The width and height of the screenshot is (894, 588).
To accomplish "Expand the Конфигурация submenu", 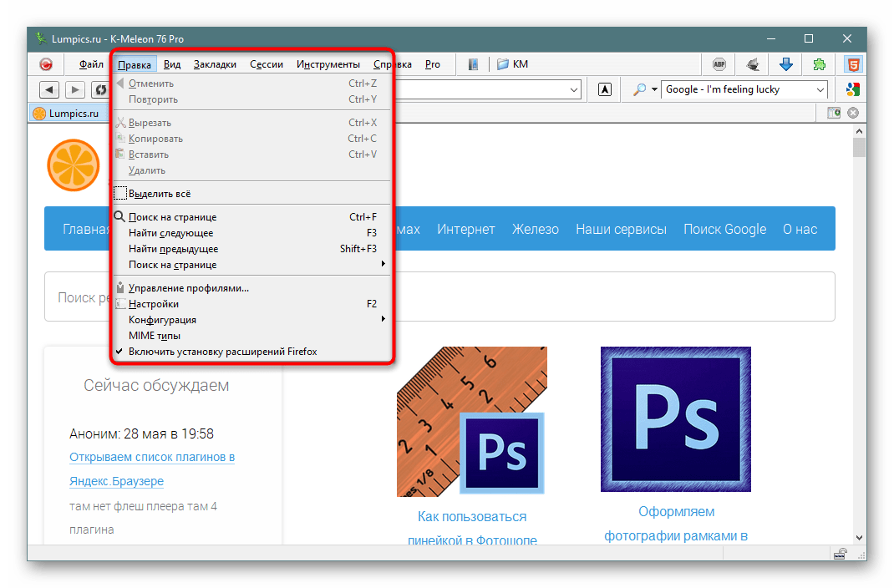I will (251, 320).
